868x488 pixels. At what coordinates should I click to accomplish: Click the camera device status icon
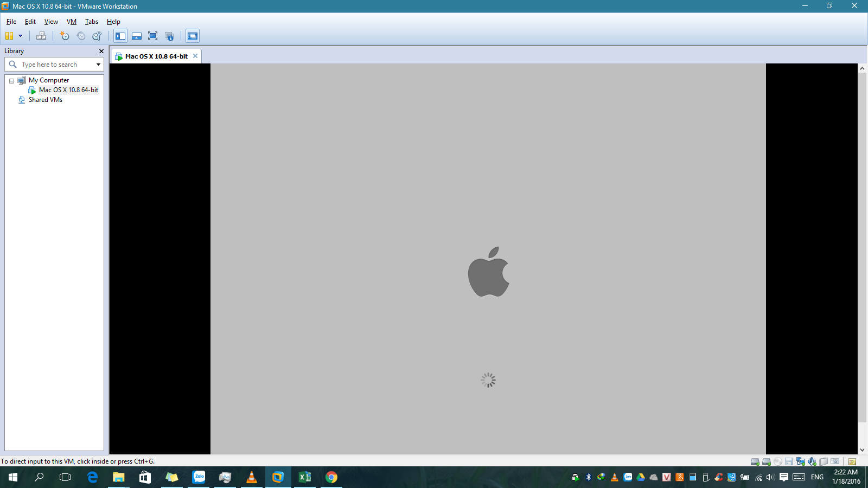click(x=835, y=461)
